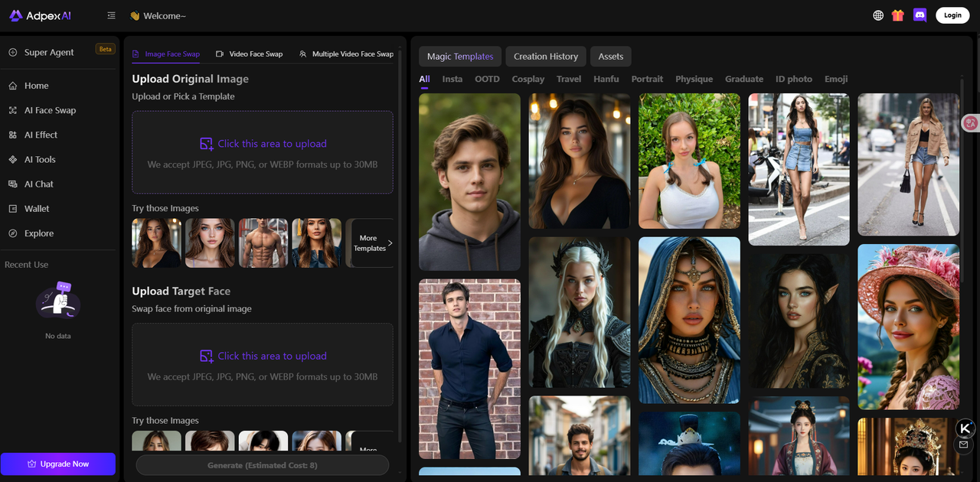Screen dimensions: 980x482
Task: Click the pink translate floating icon
Action: [971, 122]
